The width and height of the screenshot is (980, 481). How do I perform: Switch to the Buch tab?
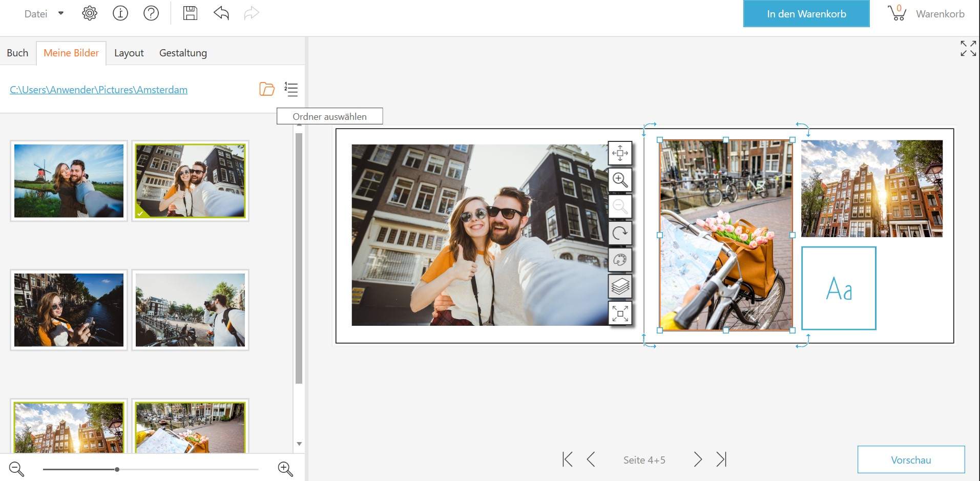pos(17,53)
